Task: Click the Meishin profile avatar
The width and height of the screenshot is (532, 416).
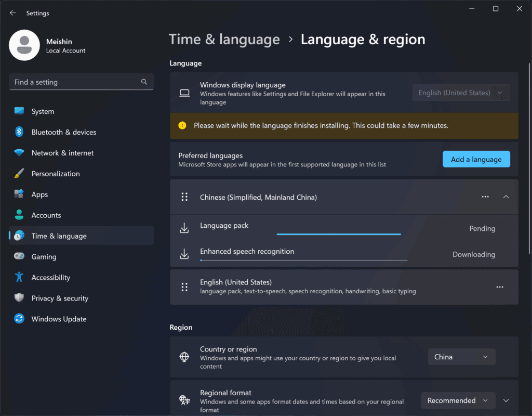Action: click(24, 45)
